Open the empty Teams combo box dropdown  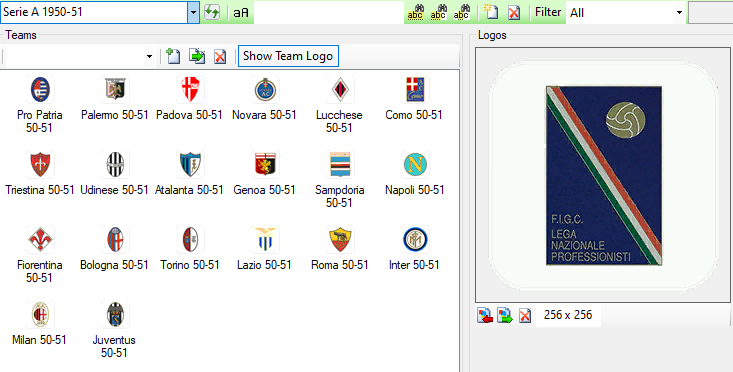[x=149, y=57]
